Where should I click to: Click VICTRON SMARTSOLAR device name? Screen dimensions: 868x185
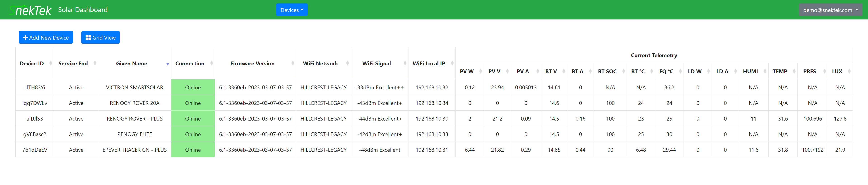(134, 87)
